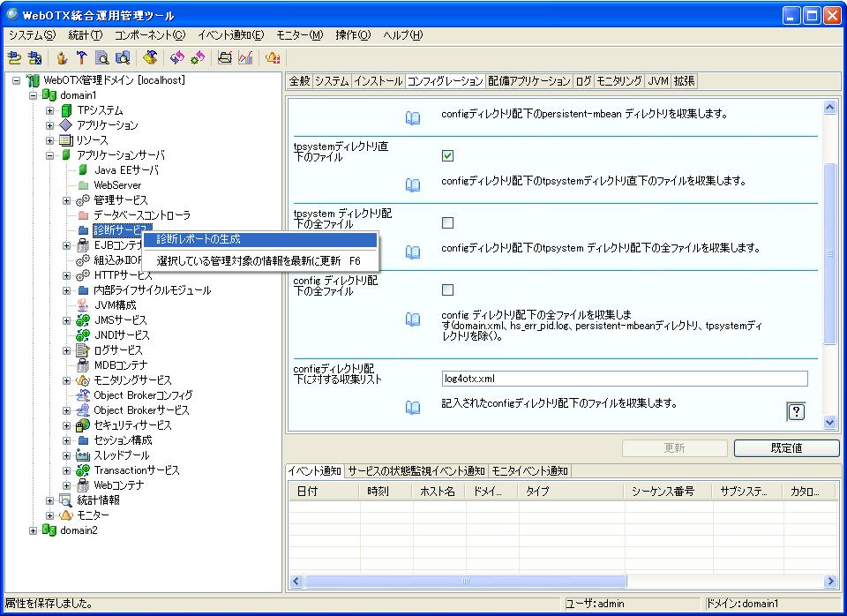Click the データベースコントローラ folder icon
This screenshot has height=616, width=847.
click(83, 215)
